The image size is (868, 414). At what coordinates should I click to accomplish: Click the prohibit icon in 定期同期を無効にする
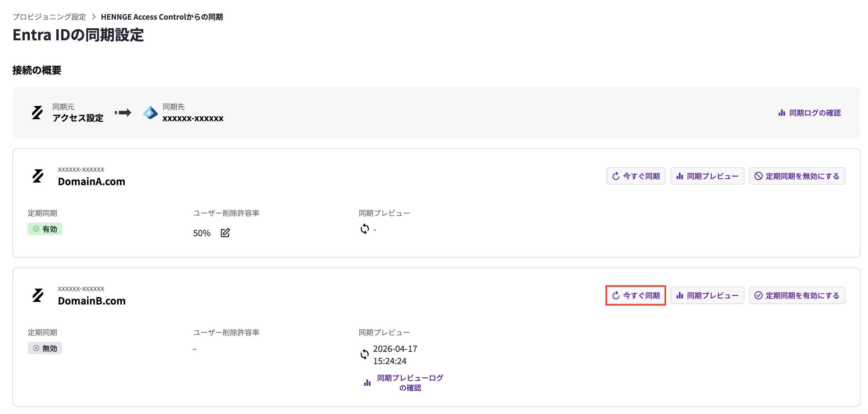tap(758, 176)
